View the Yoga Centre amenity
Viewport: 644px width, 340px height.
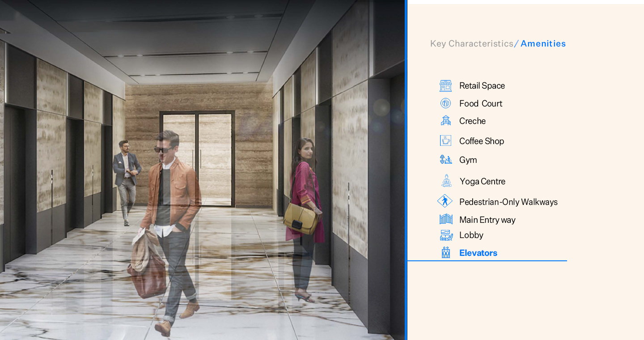point(483,181)
